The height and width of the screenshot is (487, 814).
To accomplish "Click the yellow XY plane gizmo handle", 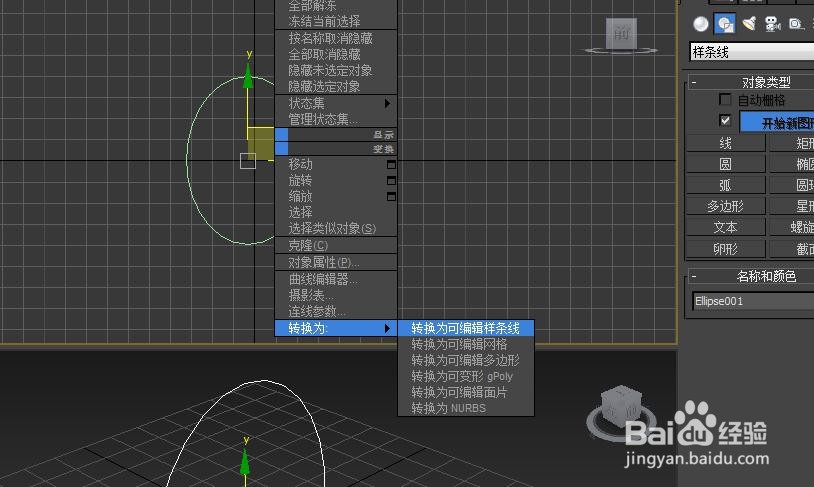I will click(x=261, y=144).
